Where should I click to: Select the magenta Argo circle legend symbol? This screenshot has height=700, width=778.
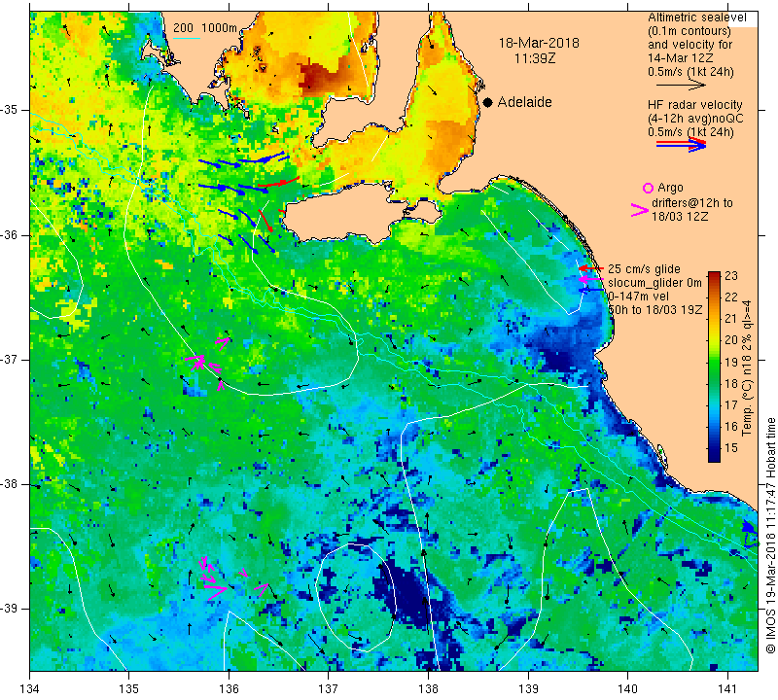coord(648,188)
